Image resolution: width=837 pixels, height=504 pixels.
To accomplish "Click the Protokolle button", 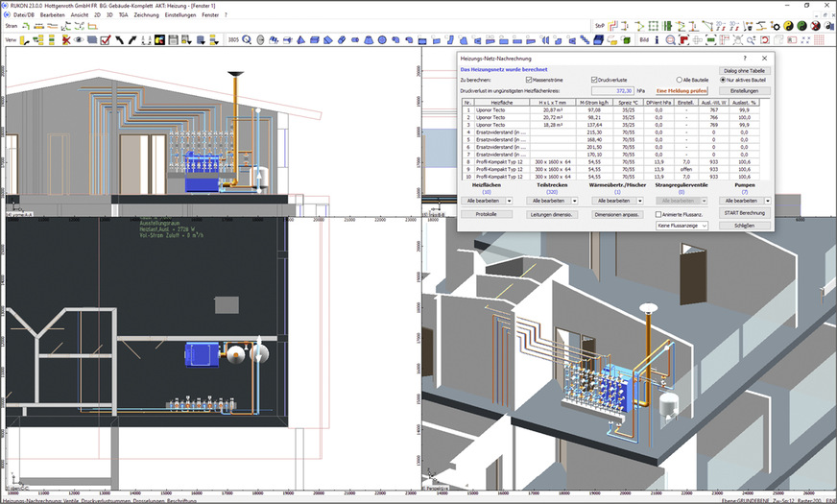I will coord(487,214).
